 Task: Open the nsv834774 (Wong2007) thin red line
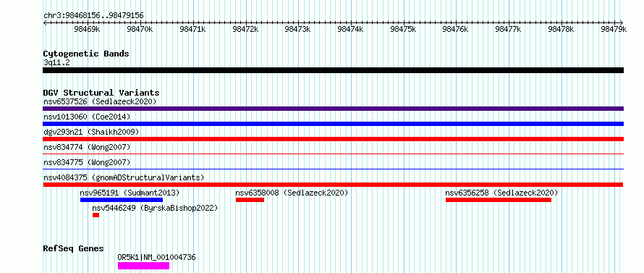(333, 154)
